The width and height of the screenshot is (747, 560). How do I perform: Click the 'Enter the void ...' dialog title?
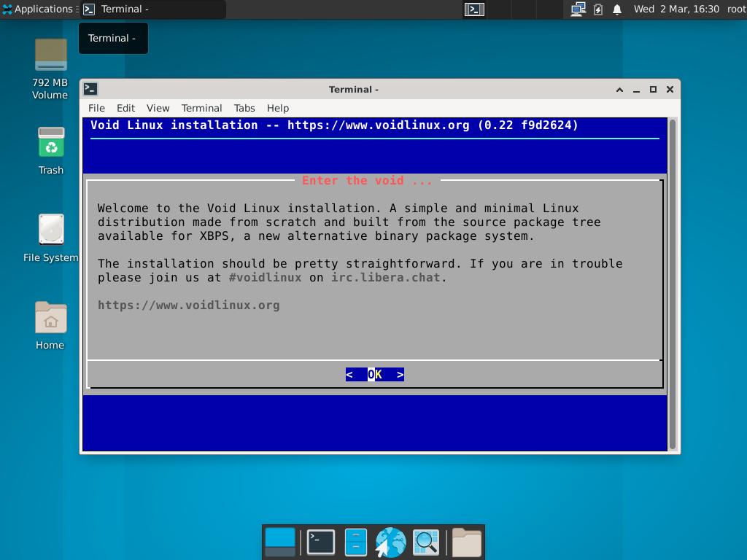click(x=367, y=181)
